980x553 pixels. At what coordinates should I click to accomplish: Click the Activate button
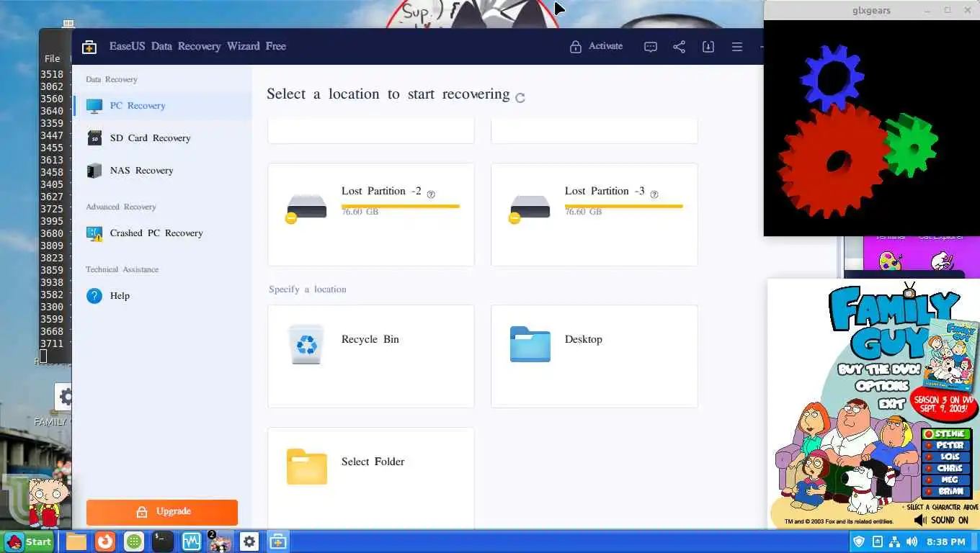pyautogui.click(x=596, y=47)
